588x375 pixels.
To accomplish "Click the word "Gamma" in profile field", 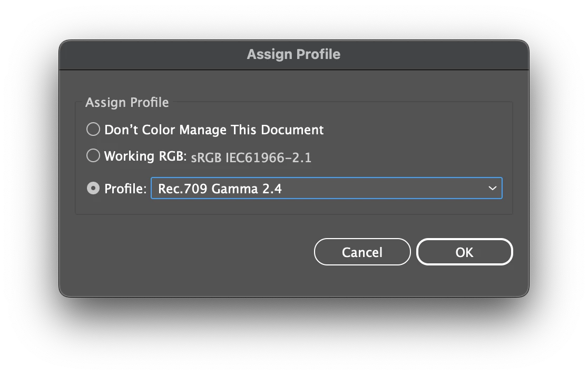I will [235, 189].
